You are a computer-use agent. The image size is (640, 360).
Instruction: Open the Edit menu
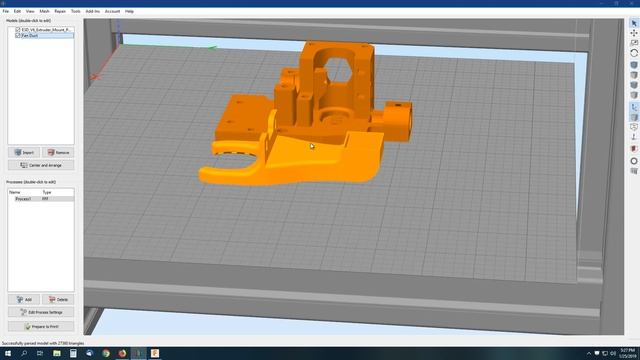[x=17, y=11]
